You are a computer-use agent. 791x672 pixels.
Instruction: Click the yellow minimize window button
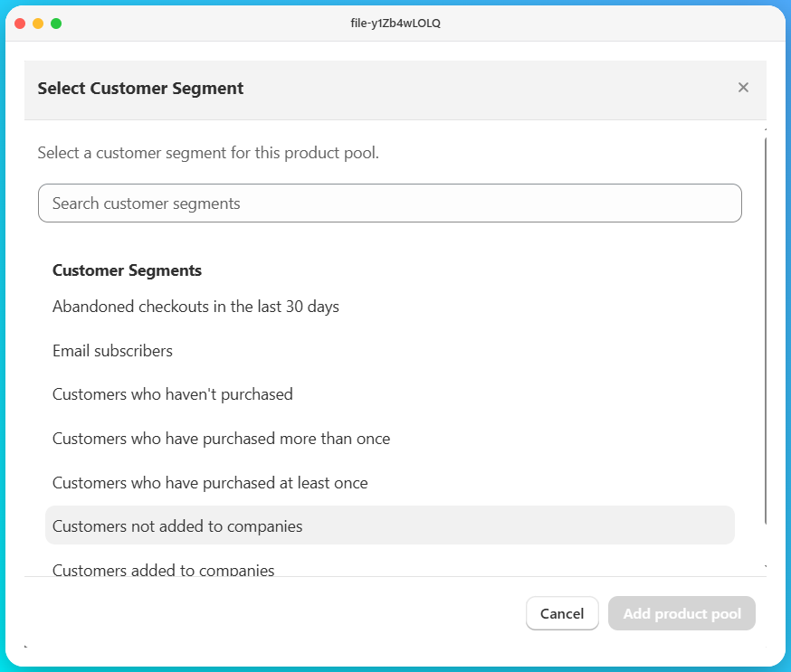tap(38, 24)
